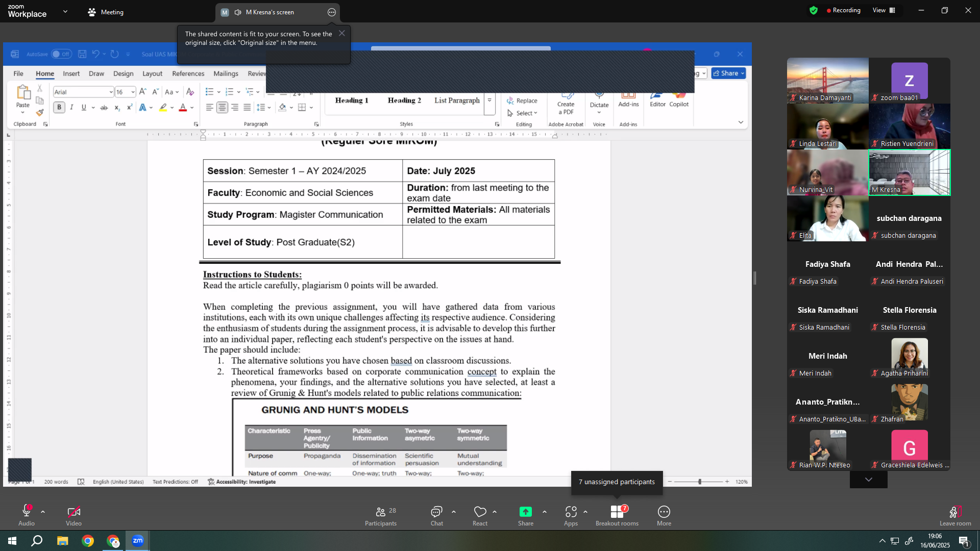Open the Select dropdown in Editing group
This screenshot has width=980, height=551.
pyautogui.click(x=523, y=113)
